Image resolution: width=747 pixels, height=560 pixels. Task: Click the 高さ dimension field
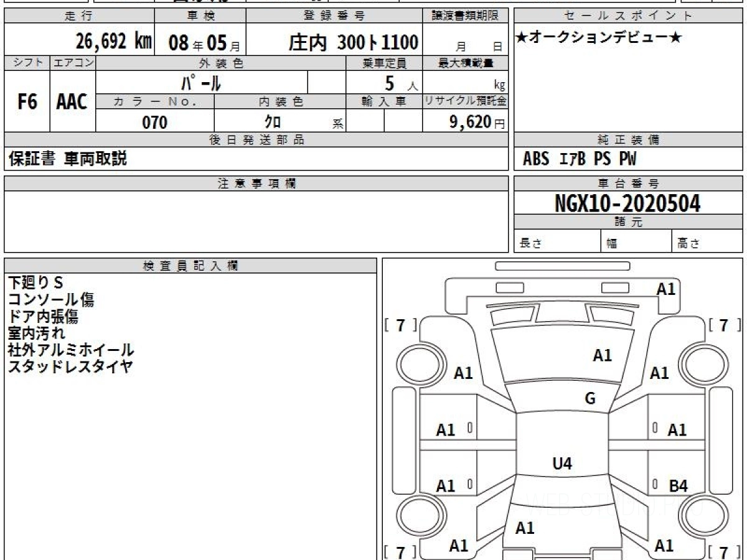click(x=708, y=241)
